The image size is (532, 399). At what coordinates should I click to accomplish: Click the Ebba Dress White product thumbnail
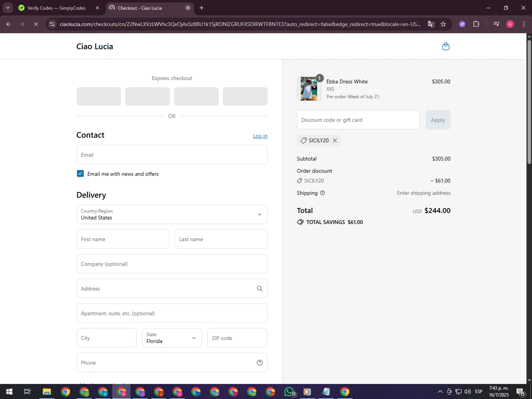pos(309,89)
